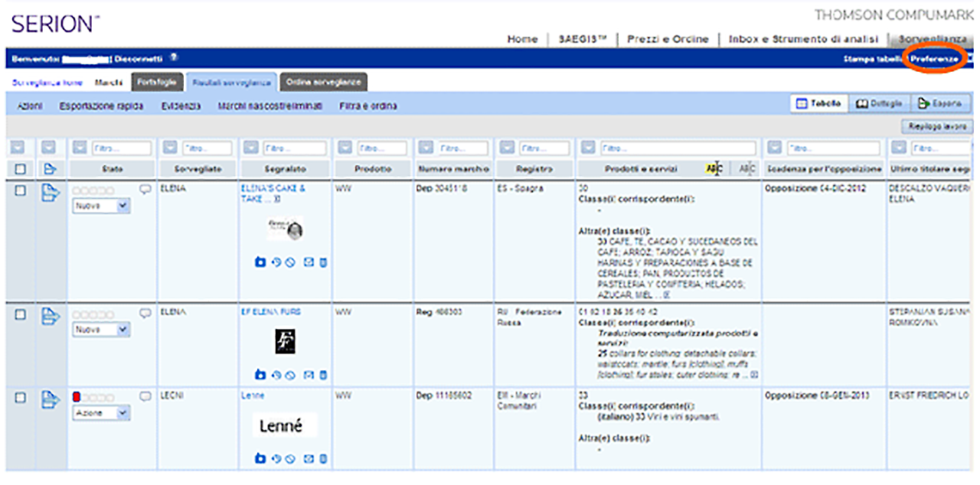Image resolution: width=980 pixels, height=485 pixels.
Task: Check the select-all checkbox in the table header
Action: click(21, 169)
